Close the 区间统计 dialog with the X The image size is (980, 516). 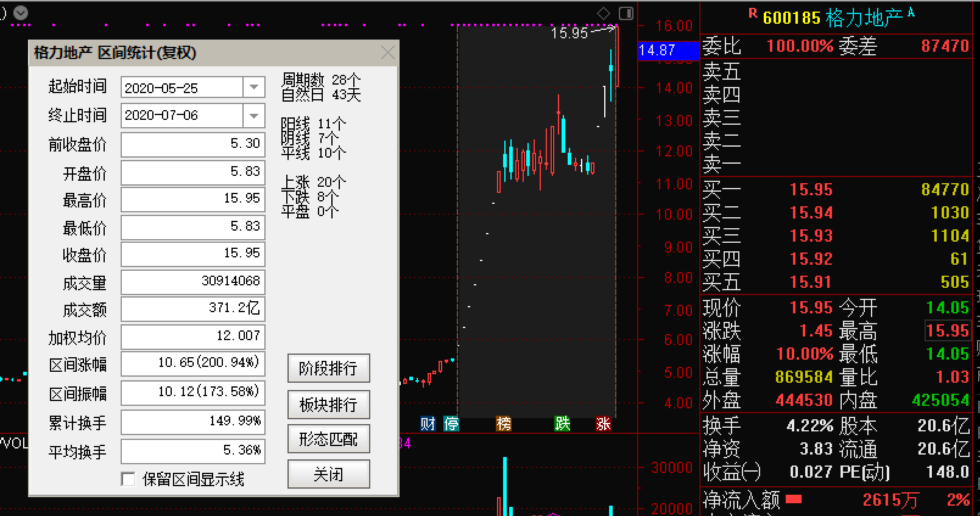(387, 53)
